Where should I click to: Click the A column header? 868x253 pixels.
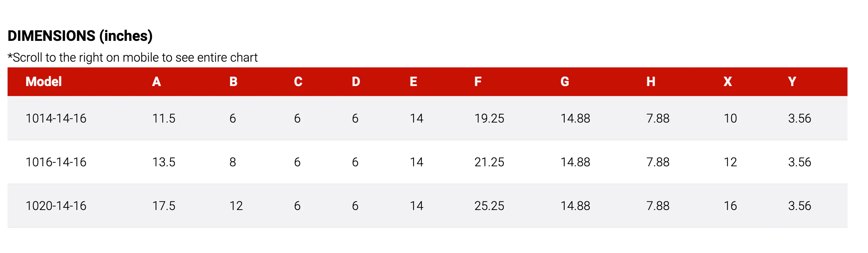(x=157, y=82)
